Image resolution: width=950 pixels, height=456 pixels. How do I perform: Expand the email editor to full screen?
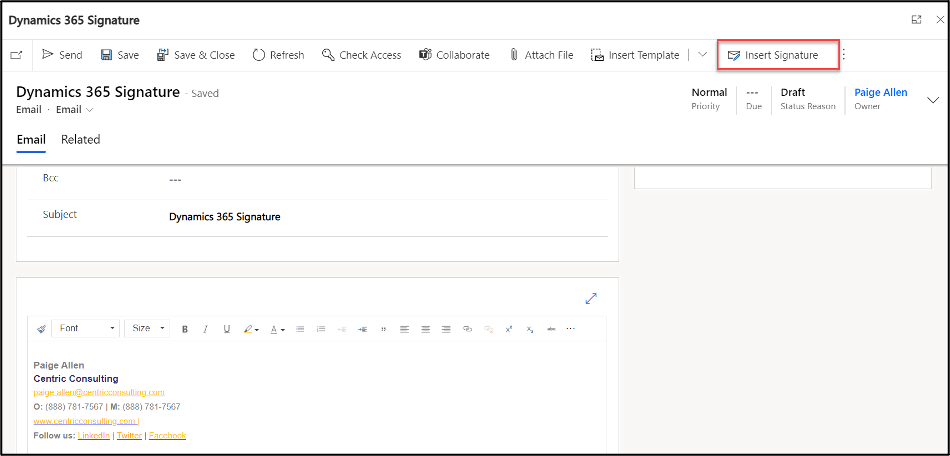(x=591, y=298)
